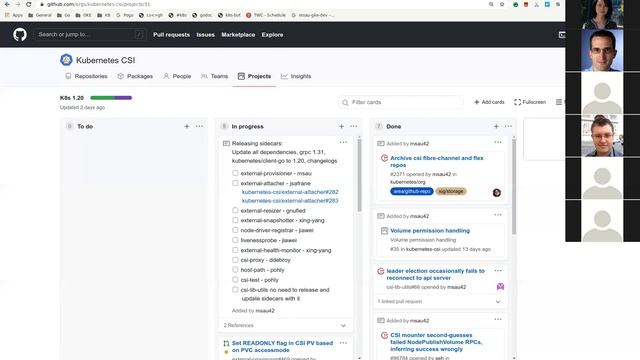This screenshot has height=360, width=640.
Task: Open Archive csi fibre-channel and flex repos
Action: [437, 161]
